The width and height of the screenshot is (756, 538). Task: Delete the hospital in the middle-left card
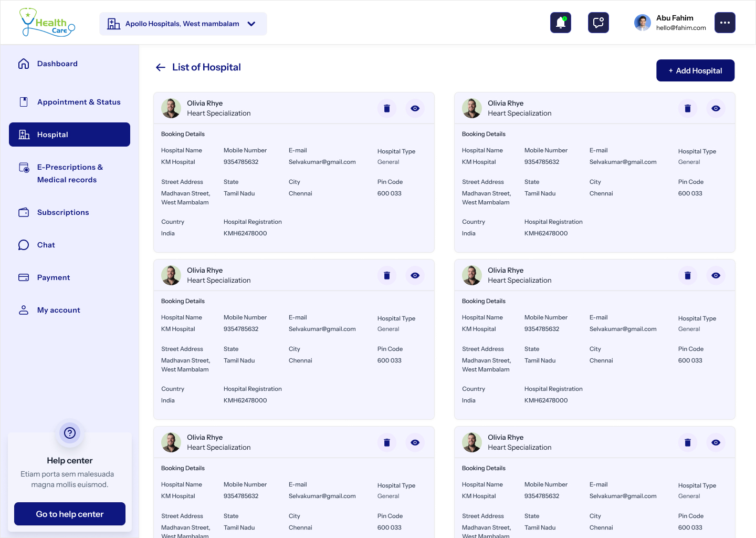tap(387, 275)
